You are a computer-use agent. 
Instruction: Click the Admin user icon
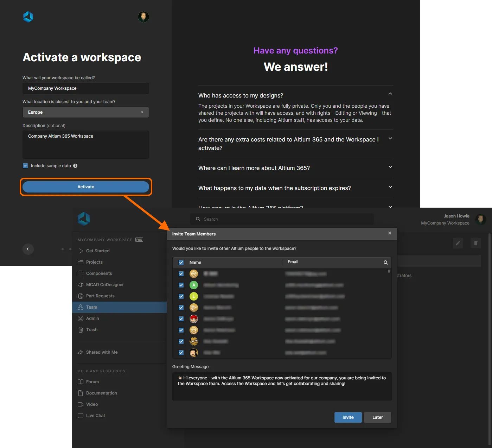coord(81,318)
